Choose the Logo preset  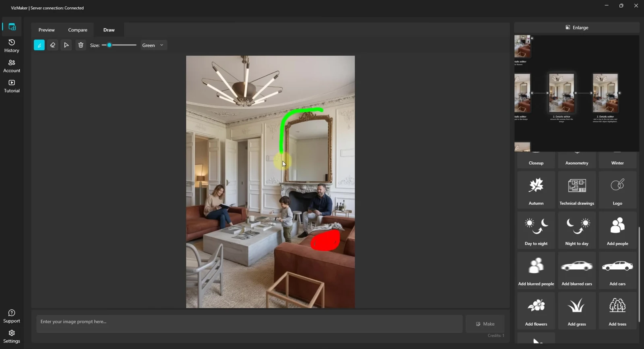click(617, 190)
